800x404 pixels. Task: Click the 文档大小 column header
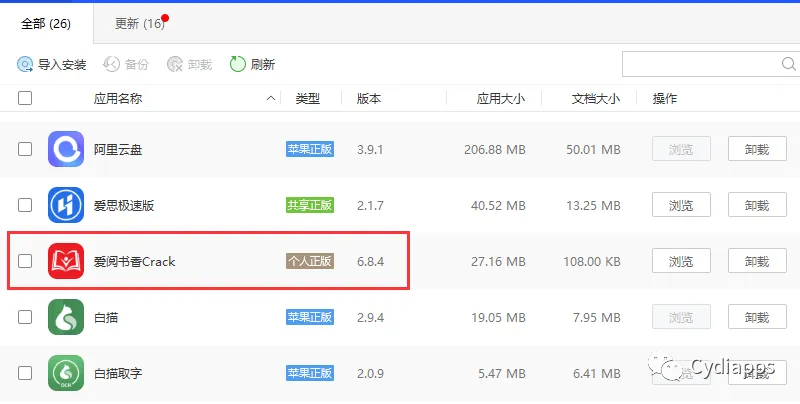pyautogui.click(x=596, y=98)
